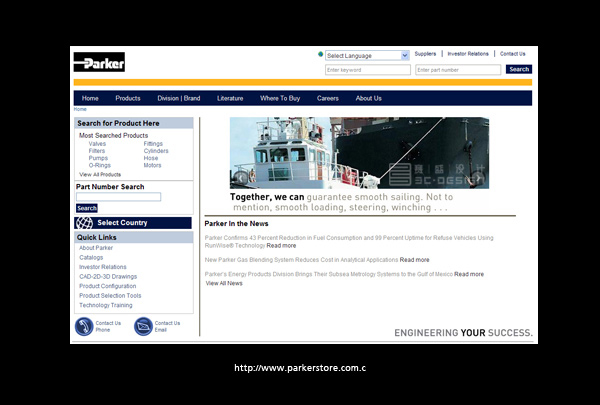This screenshot has width=600, height=405.
Task: Open Product Configuration quick link
Action: click(x=108, y=286)
